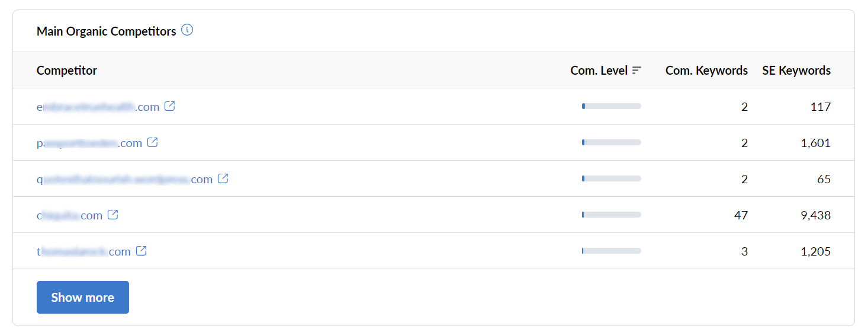
Task: Open the fifth competitor domain link
Action: tap(83, 251)
